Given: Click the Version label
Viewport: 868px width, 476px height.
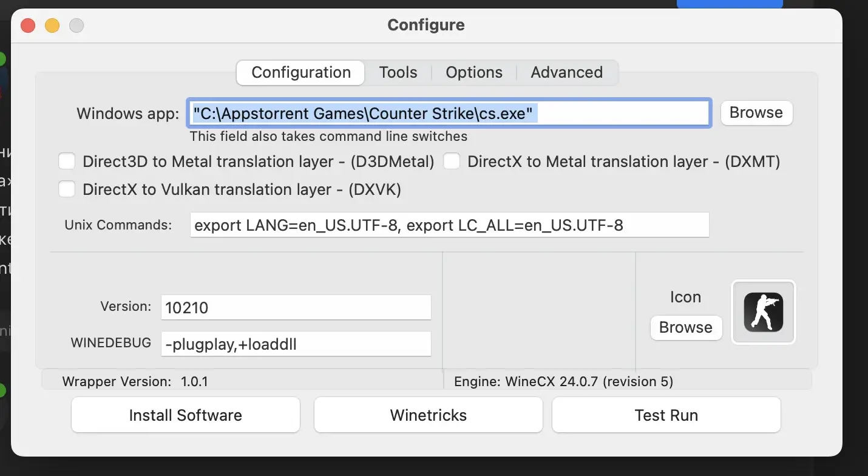Looking at the screenshot, I should pyautogui.click(x=126, y=307).
